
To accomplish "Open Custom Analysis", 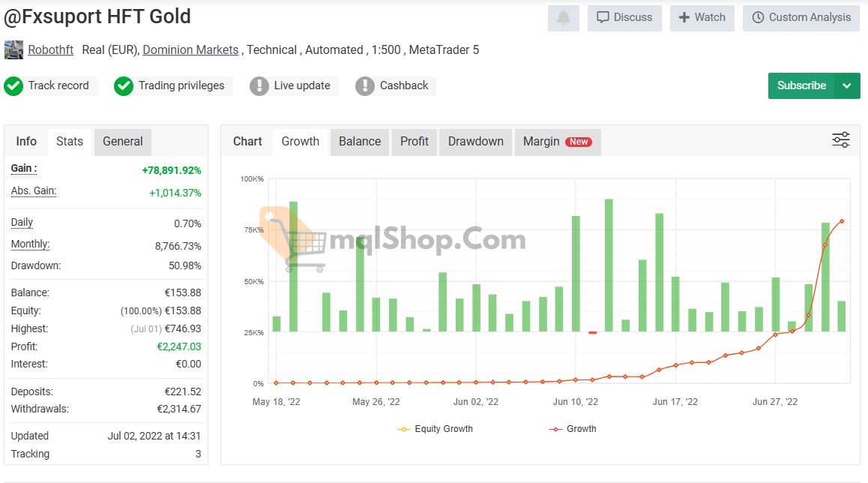I will click(801, 18).
